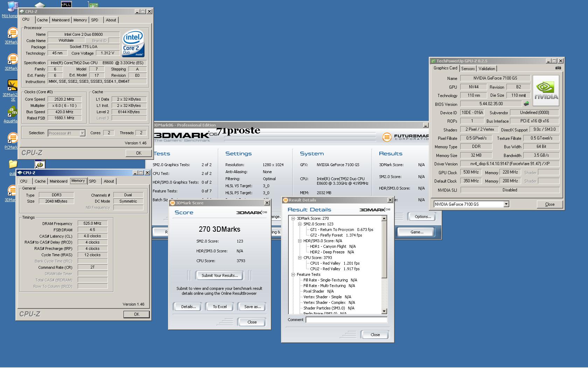Click Close in Result Details dialog
The image size is (588, 368).
click(375, 335)
